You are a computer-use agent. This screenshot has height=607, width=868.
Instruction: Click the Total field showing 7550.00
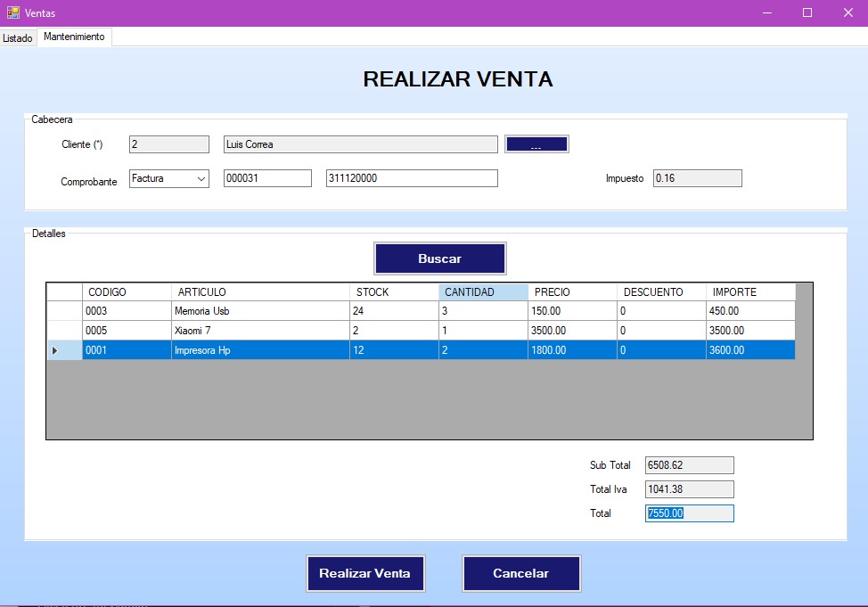[689, 513]
